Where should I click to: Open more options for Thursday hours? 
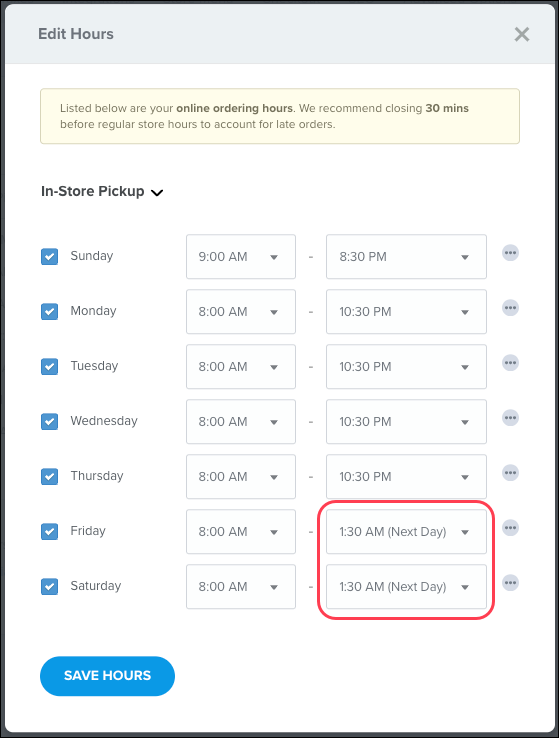coord(510,473)
